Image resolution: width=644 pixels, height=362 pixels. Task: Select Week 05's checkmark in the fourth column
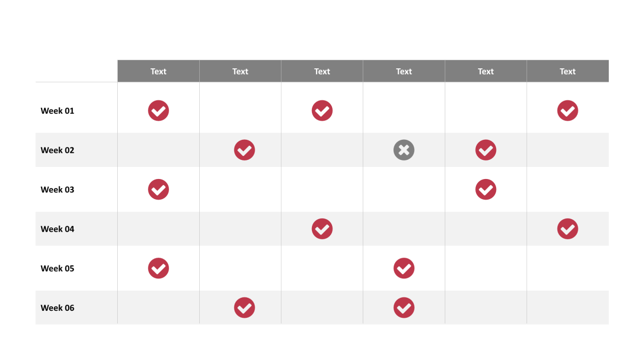[404, 268]
